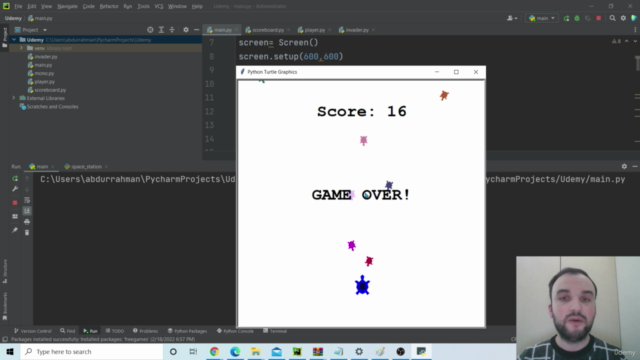The image size is (640, 360).
Task: Open Python Console tool window
Action: (235, 331)
